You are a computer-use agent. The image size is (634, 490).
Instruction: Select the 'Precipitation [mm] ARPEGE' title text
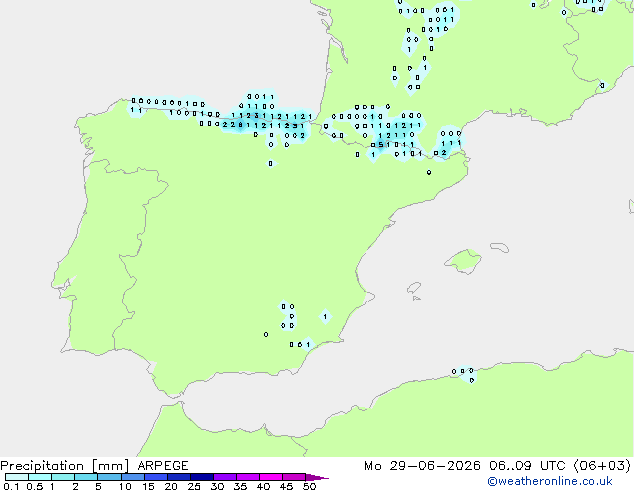pos(94,466)
